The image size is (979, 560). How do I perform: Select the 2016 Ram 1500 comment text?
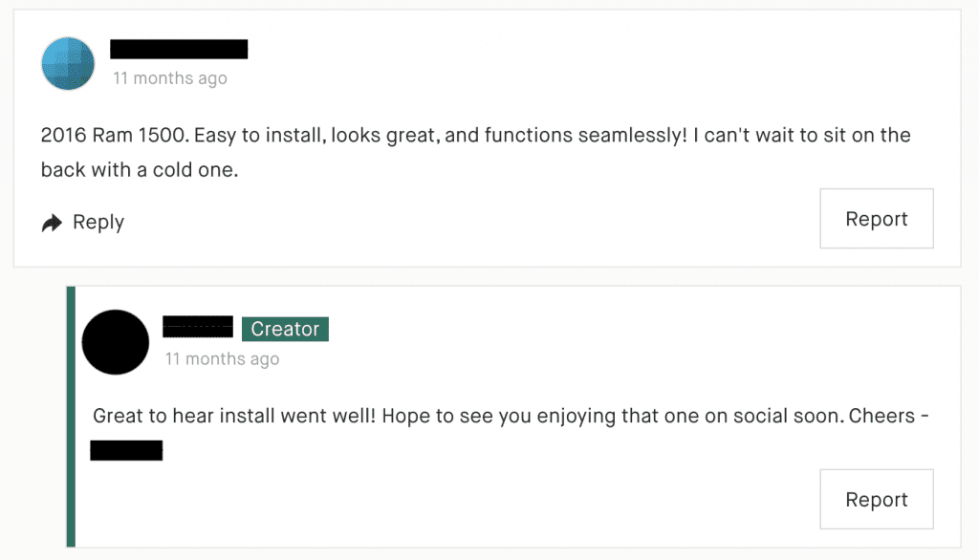(x=475, y=152)
